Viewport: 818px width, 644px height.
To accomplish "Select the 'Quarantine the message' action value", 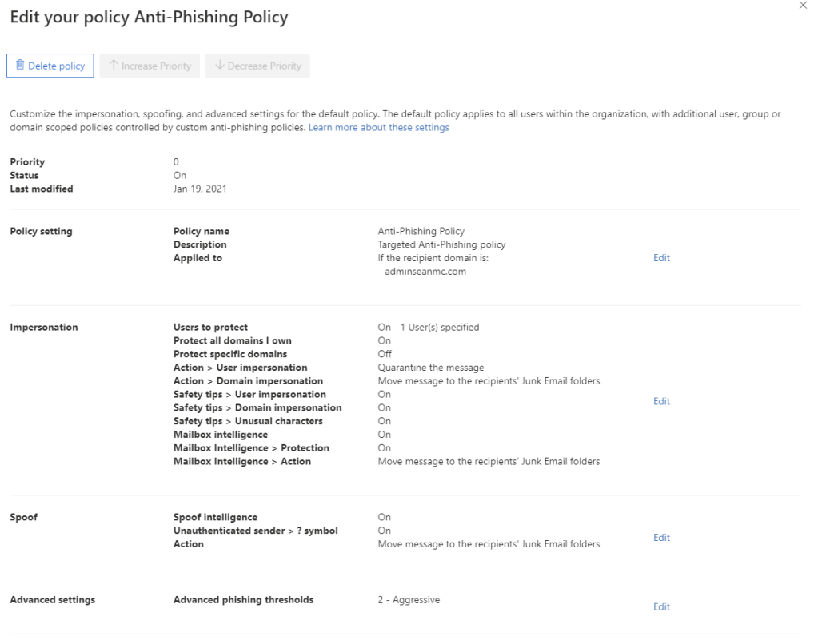I will coord(430,368).
